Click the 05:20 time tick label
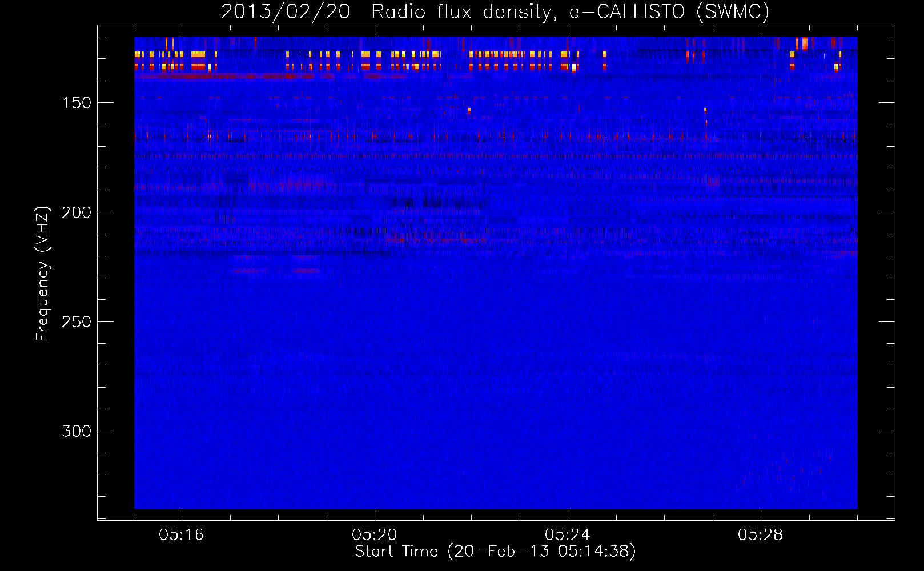The width and height of the screenshot is (924, 571). [x=375, y=535]
